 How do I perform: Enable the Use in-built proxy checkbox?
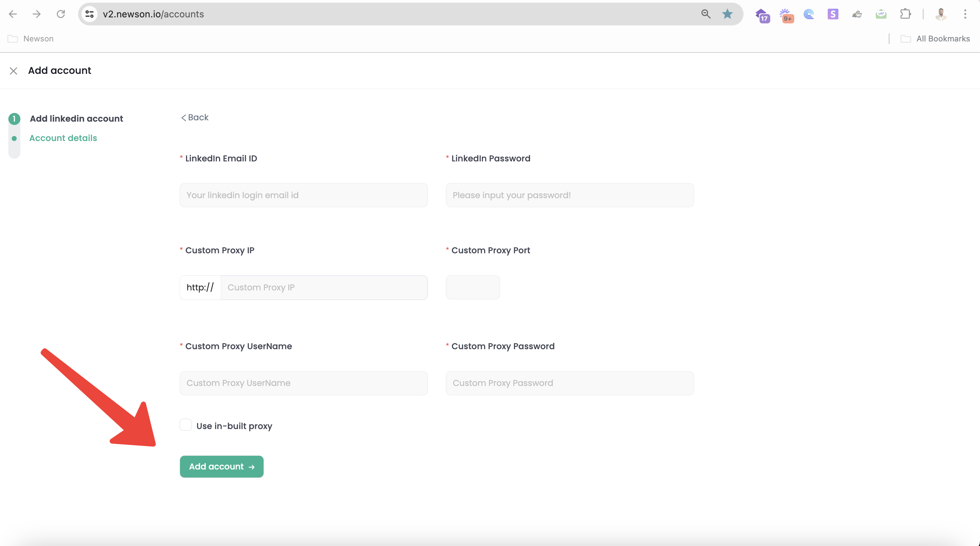click(186, 425)
